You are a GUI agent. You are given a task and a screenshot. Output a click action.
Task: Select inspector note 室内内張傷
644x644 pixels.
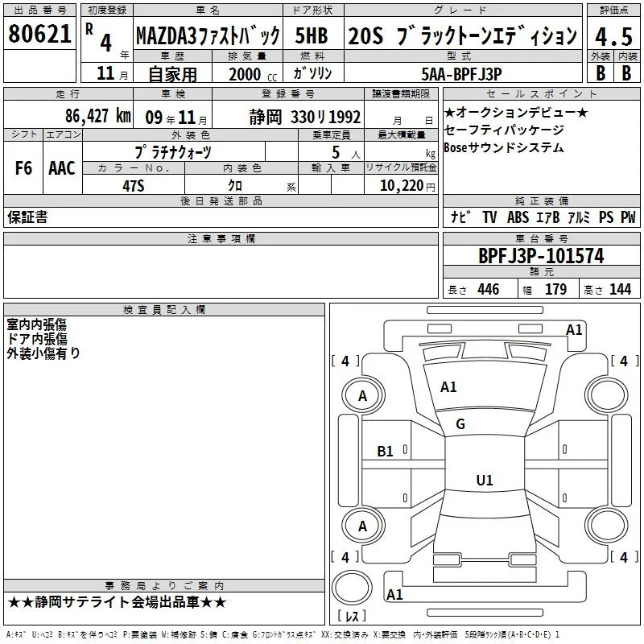pyautogui.click(x=36, y=324)
